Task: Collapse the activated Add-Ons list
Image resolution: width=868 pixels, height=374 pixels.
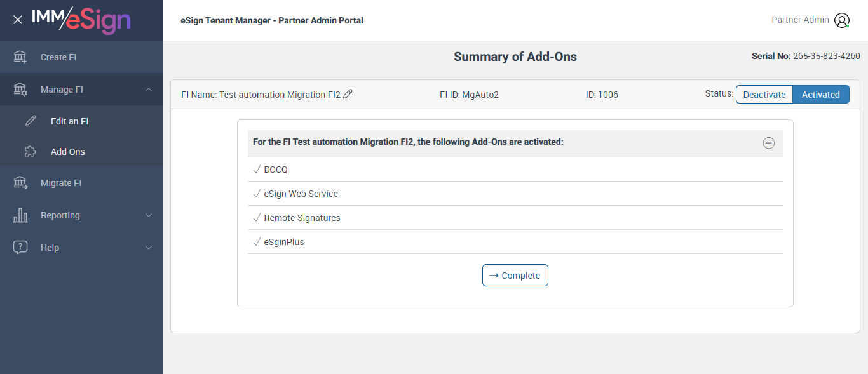Action: [x=768, y=143]
